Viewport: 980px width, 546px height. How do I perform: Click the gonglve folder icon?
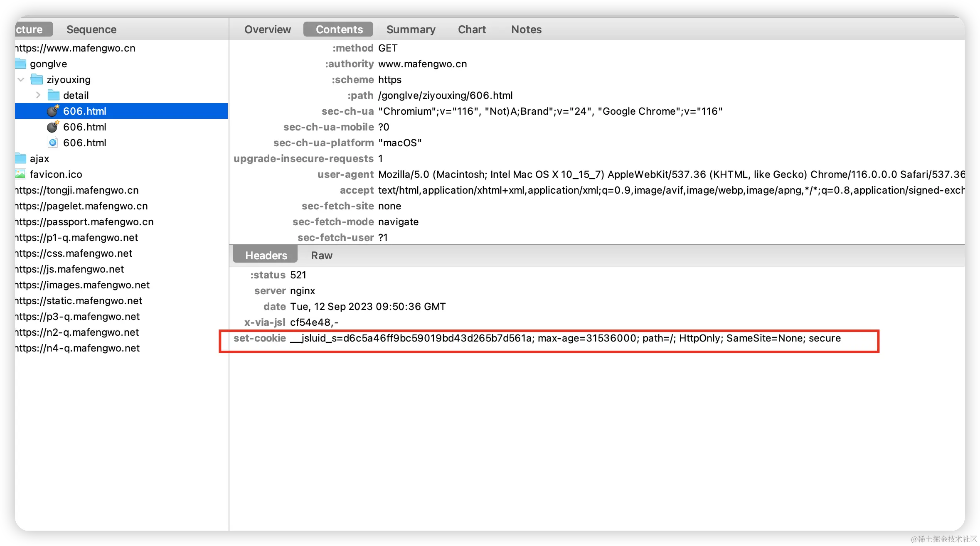click(x=21, y=64)
